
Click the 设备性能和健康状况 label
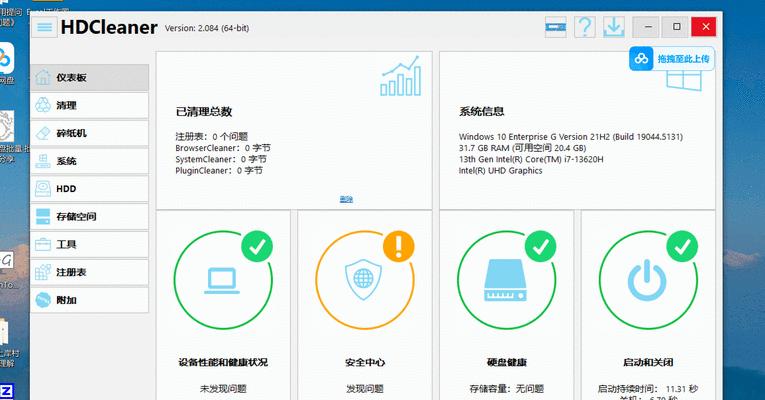[x=223, y=362]
